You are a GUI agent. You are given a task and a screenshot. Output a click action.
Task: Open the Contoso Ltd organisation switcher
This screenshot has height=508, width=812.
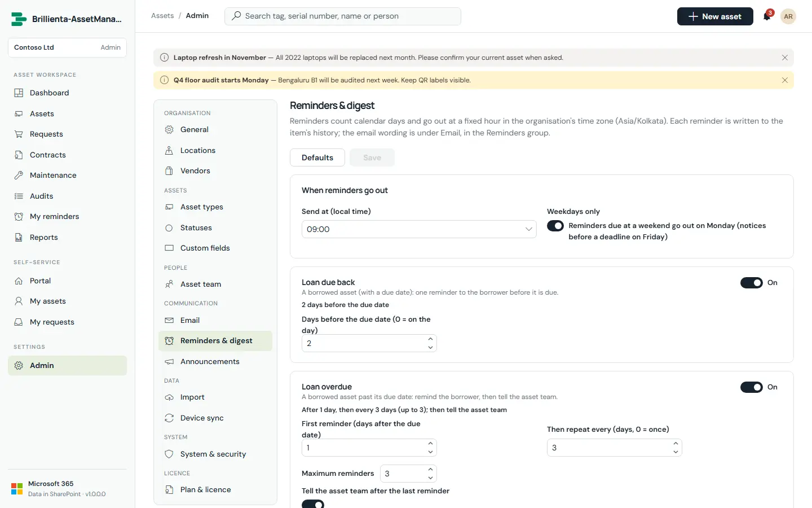(x=67, y=47)
